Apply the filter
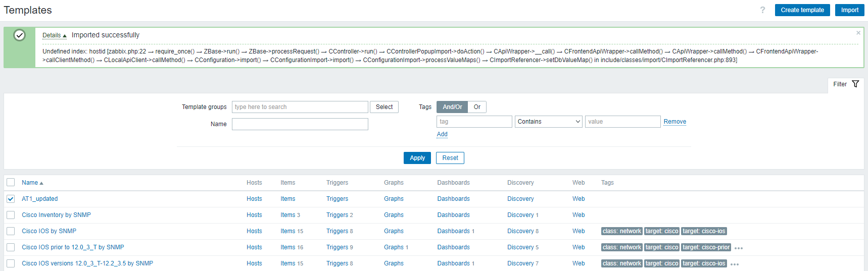868x271 pixels. pos(417,158)
